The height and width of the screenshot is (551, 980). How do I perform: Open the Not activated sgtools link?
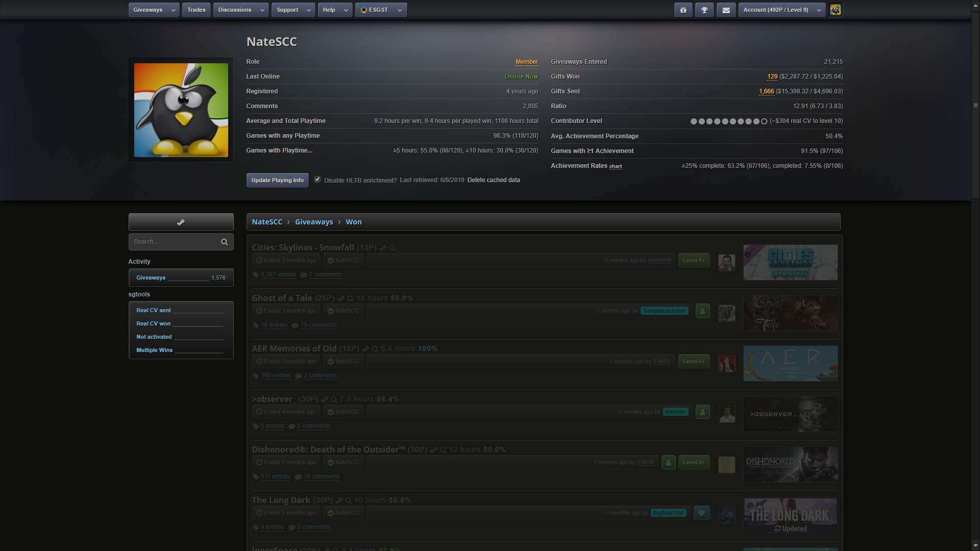pyautogui.click(x=154, y=337)
